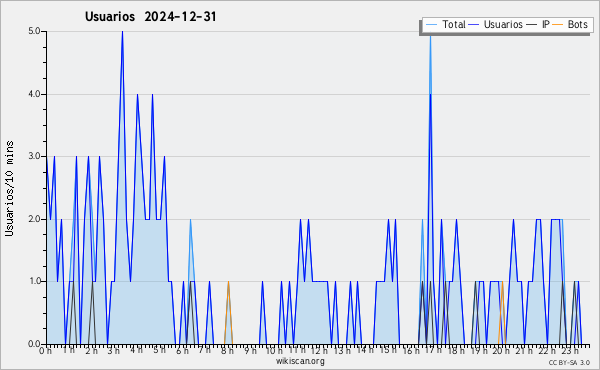600x370 pixels.
Task: Click the '4.0' y-axis value
Action: point(34,94)
